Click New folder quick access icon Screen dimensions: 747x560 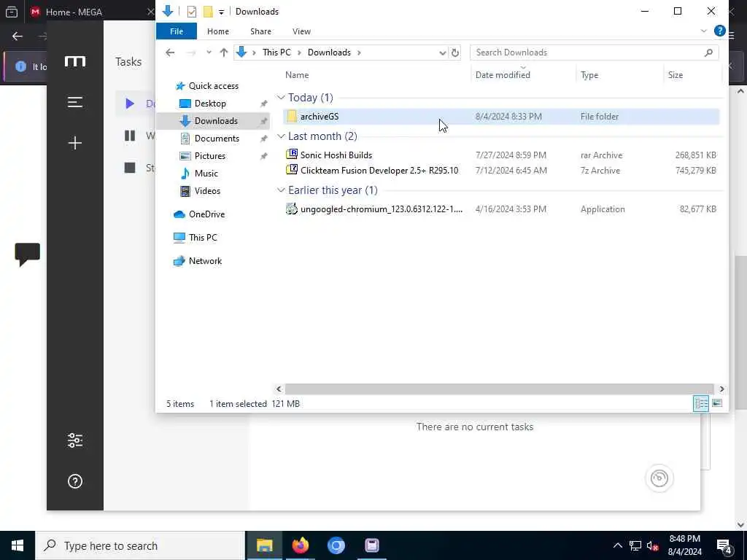click(x=208, y=12)
